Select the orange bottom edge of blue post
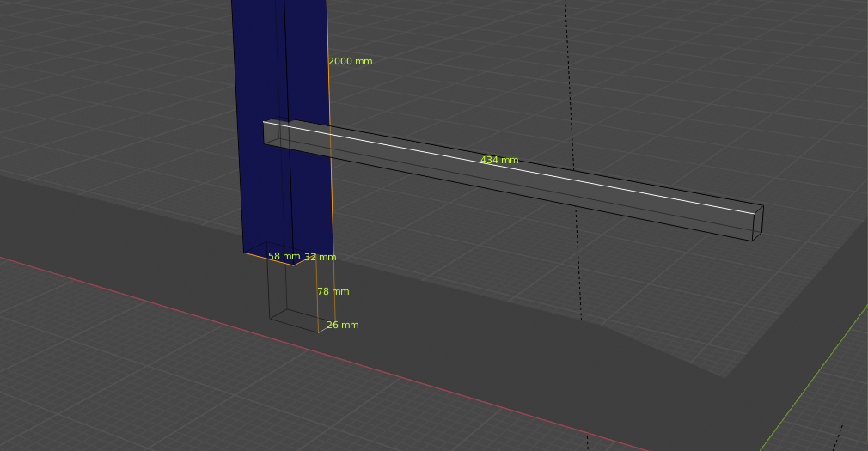 pyautogui.click(x=268, y=259)
